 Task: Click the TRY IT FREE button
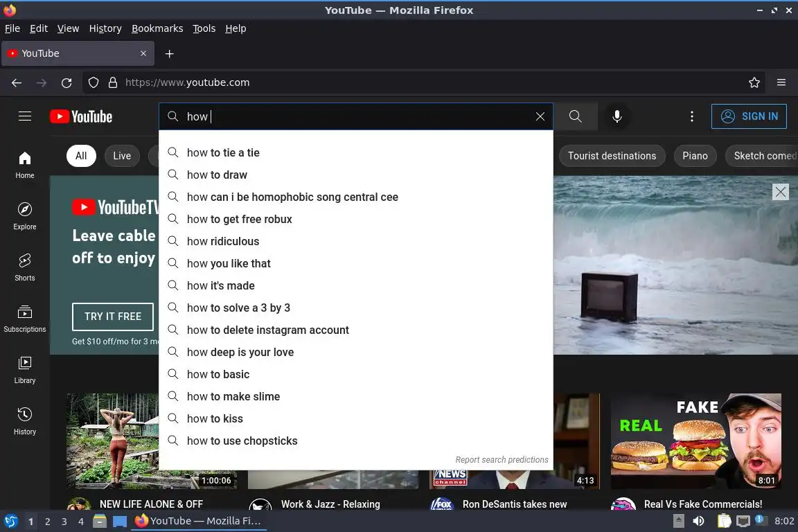pos(112,317)
